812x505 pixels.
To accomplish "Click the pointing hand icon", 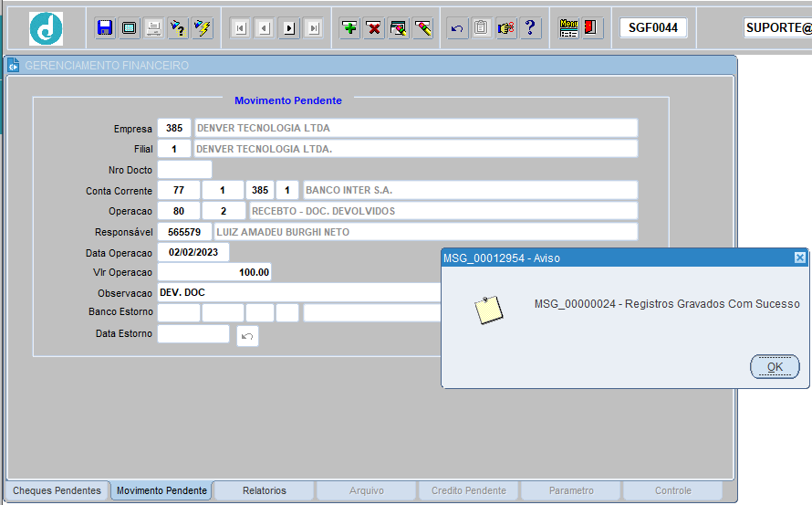I will [506, 28].
